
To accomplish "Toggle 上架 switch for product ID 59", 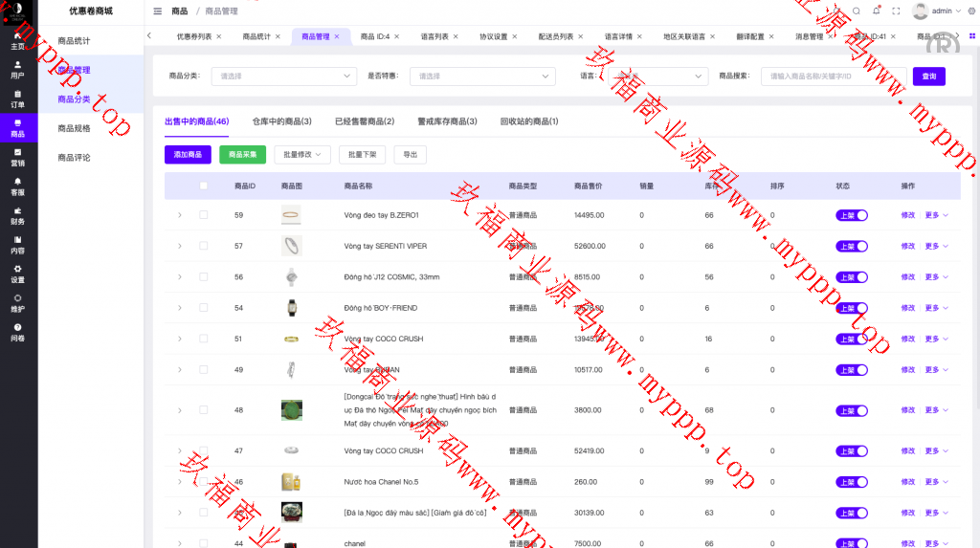I will pos(851,216).
